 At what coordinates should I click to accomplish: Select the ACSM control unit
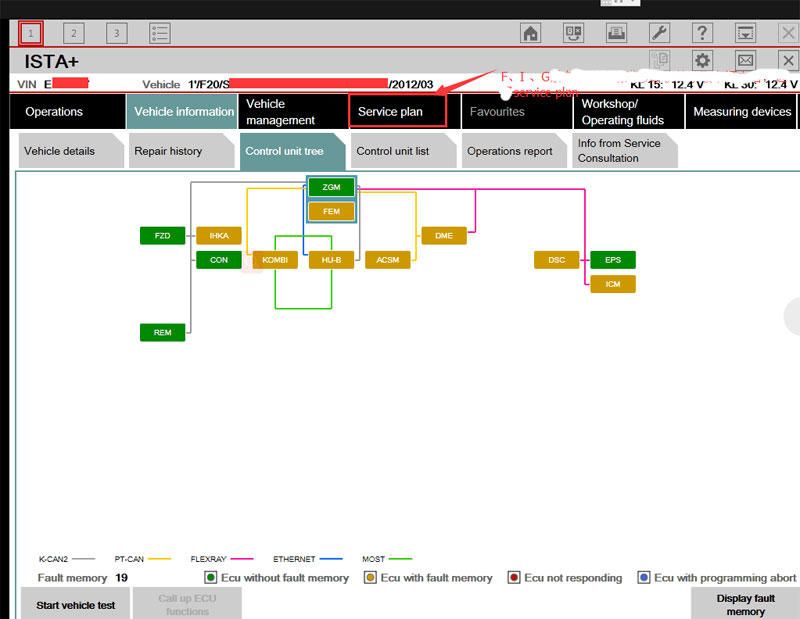(388, 260)
